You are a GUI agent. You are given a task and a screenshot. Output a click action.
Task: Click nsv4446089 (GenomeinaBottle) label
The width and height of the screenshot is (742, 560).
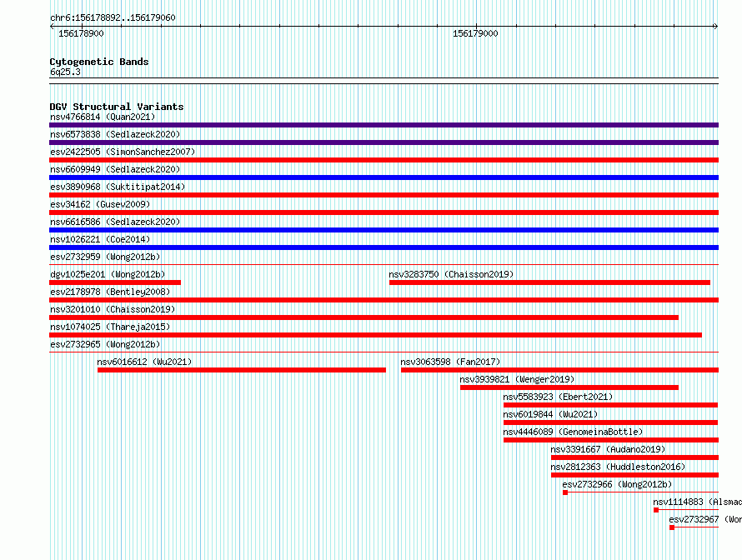573,432
